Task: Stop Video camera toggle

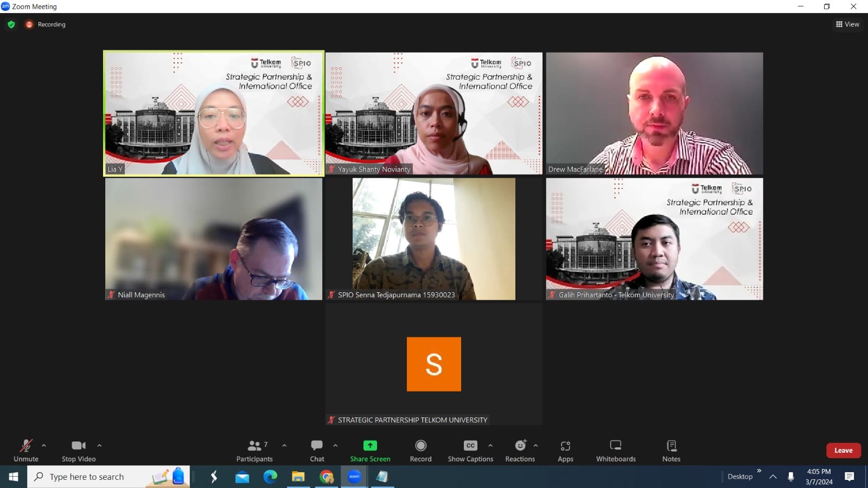Action: pos(79,451)
